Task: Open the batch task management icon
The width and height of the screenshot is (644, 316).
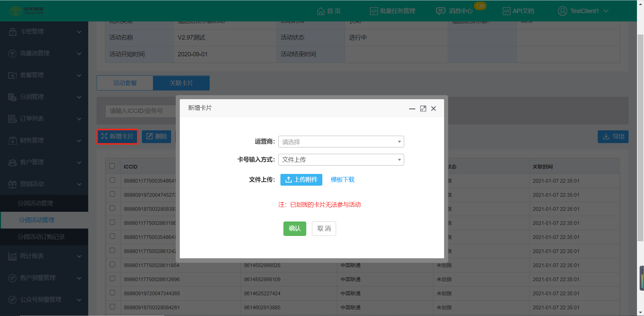Action: (374, 11)
